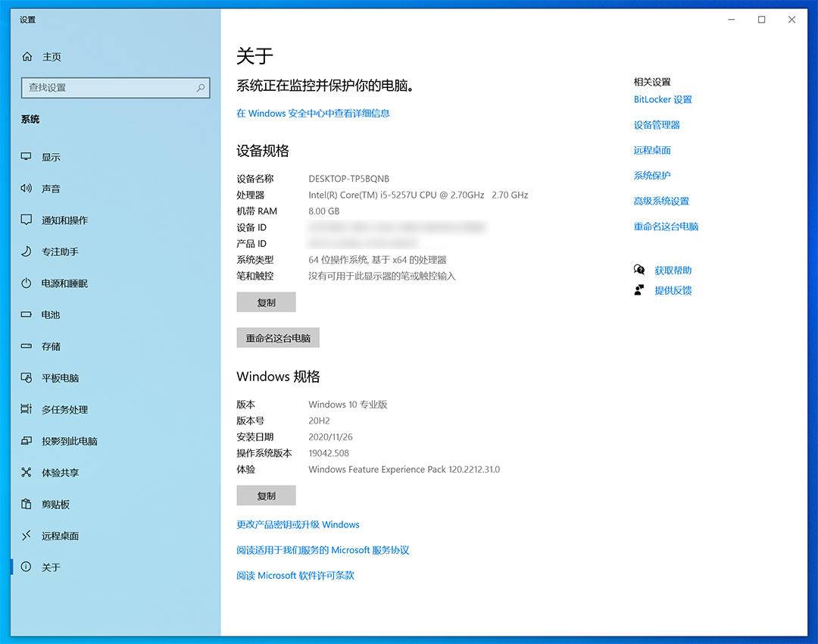Open BitLocker 设置 link
Screen dimensions: 818x644
click(663, 99)
